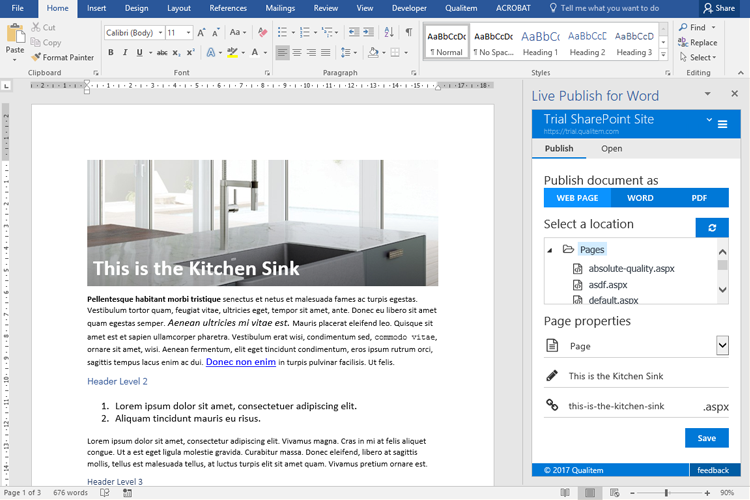This screenshot has width=750, height=500.
Task: Increase font size with Grow Font
Action: [201, 33]
